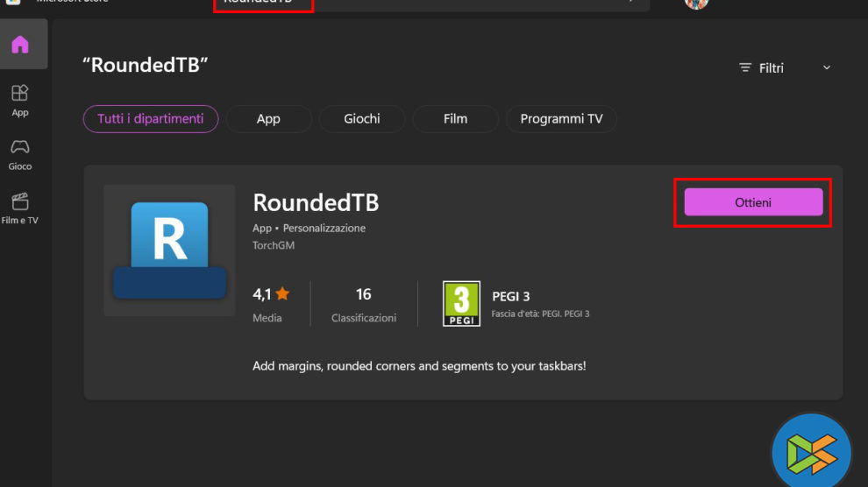
Task: Expand the Filtri dropdown chevron
Action: [826, 68]
